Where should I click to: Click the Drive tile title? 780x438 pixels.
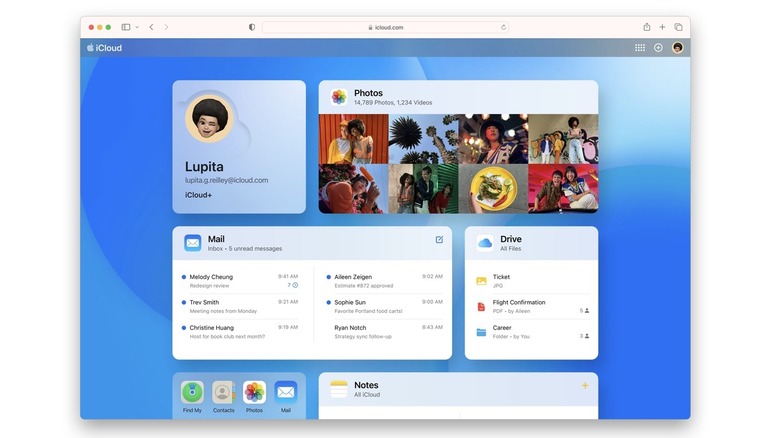click(511, 239)
